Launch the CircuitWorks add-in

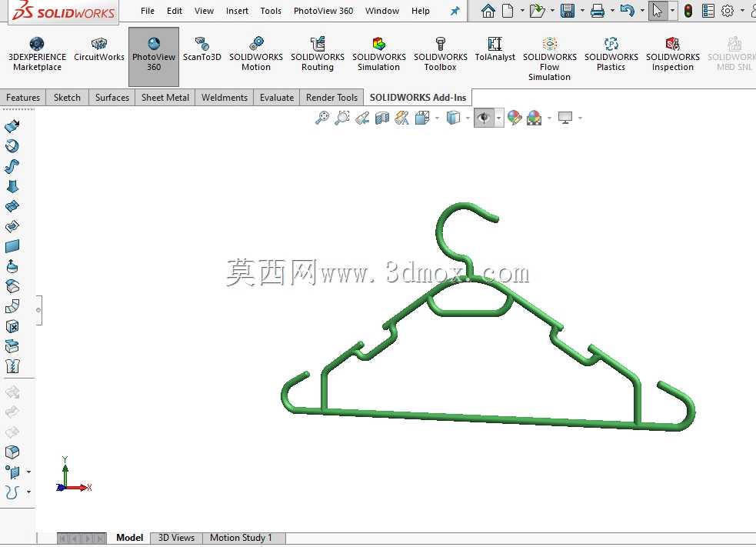(x=99, y=50)
